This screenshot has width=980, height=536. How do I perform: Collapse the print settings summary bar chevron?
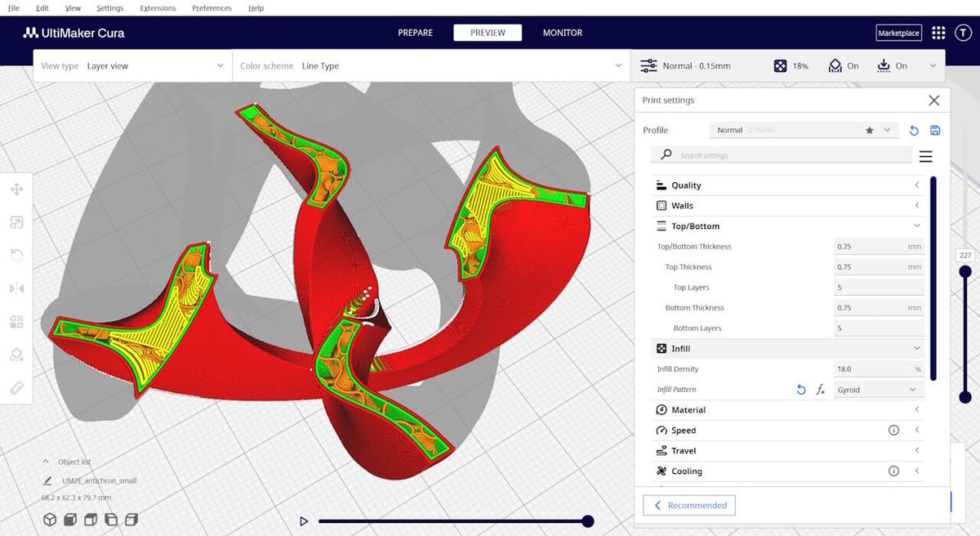(933, 65)
